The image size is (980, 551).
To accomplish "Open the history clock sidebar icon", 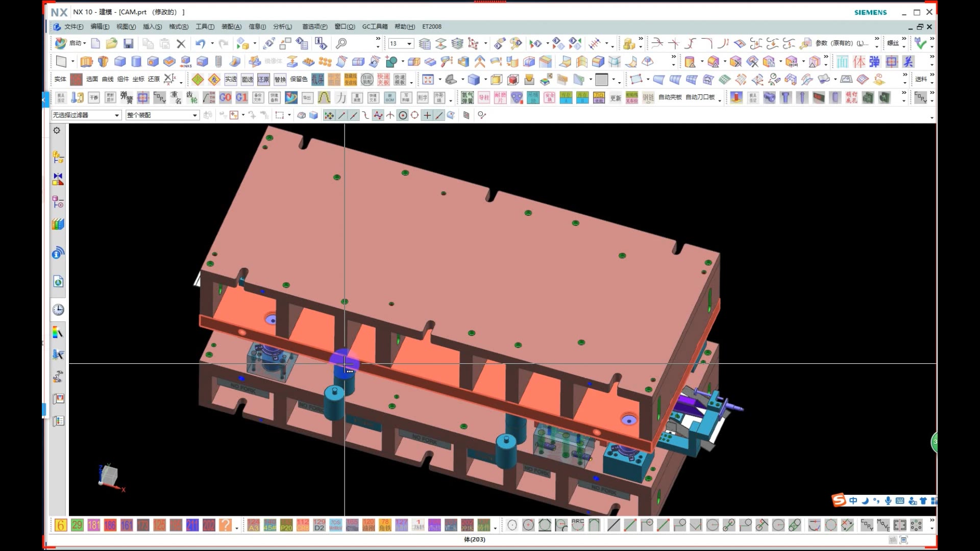I will 58,310.
